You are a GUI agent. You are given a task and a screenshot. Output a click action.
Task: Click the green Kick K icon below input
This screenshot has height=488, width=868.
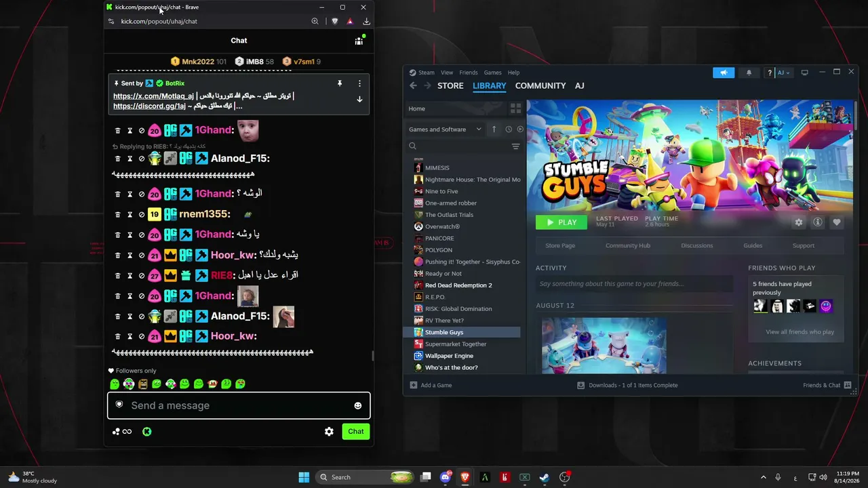146,432
